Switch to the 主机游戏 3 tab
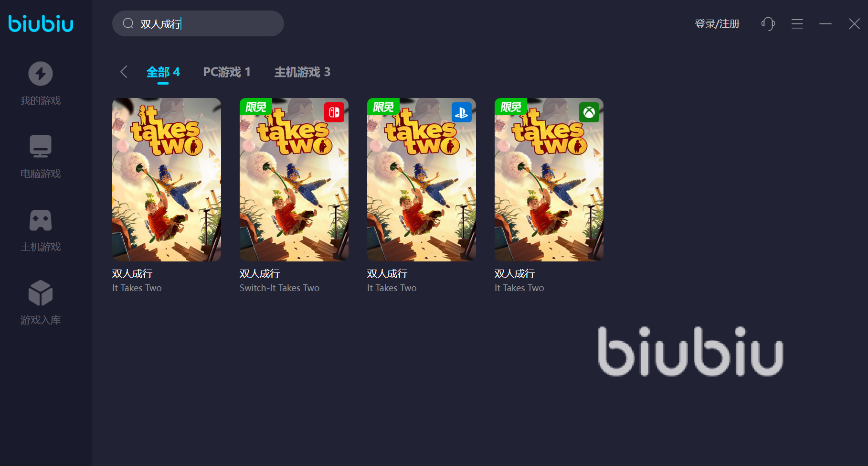The image size is (868, 466). tap(302, 72)
